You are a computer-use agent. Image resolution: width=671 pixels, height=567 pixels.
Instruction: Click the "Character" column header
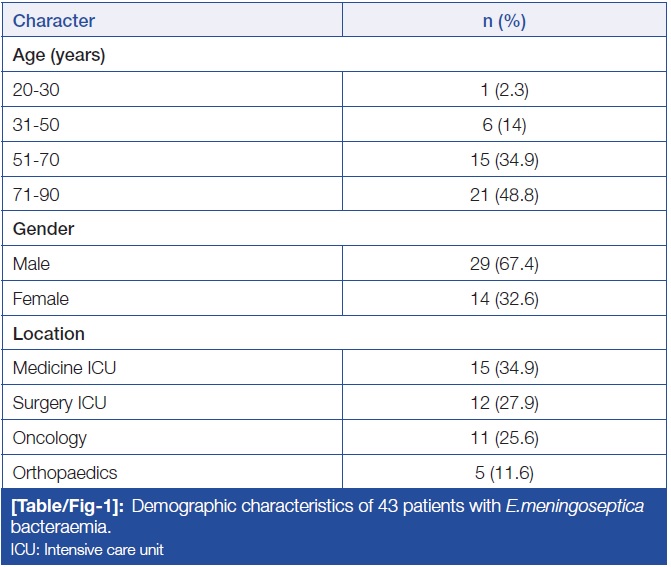[x=54, y=20]
